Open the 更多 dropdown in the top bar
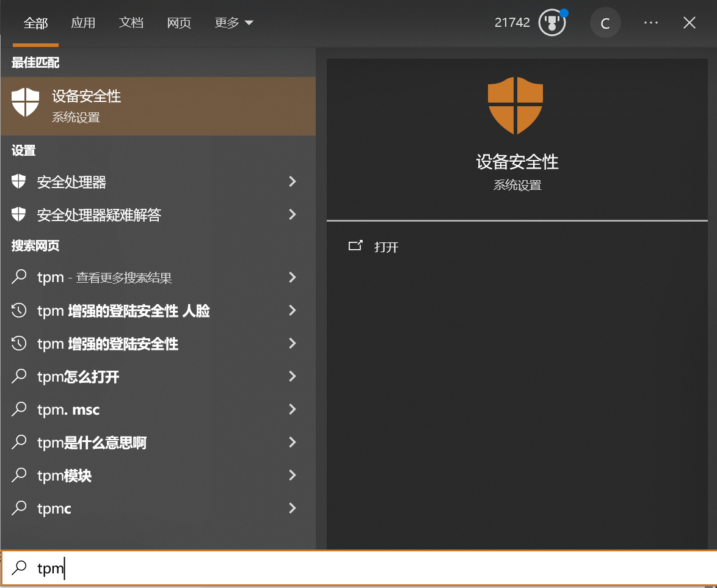 [234, 22]
